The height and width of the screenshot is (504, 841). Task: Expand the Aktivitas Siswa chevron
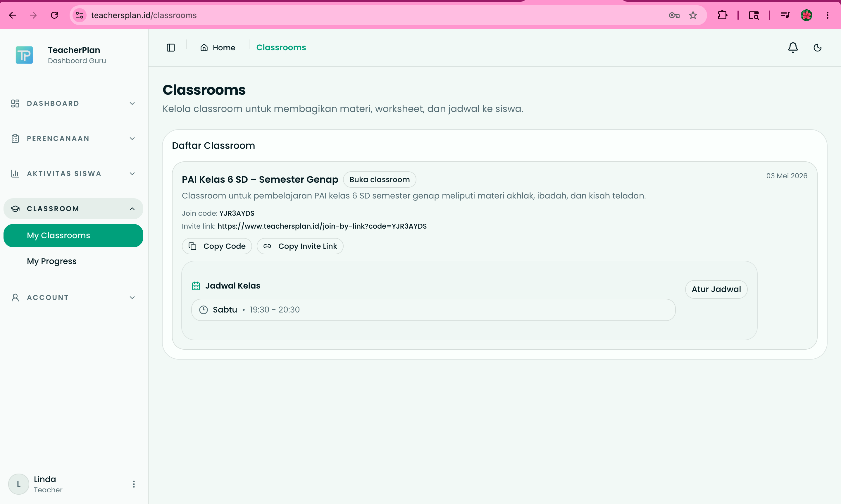132,174
